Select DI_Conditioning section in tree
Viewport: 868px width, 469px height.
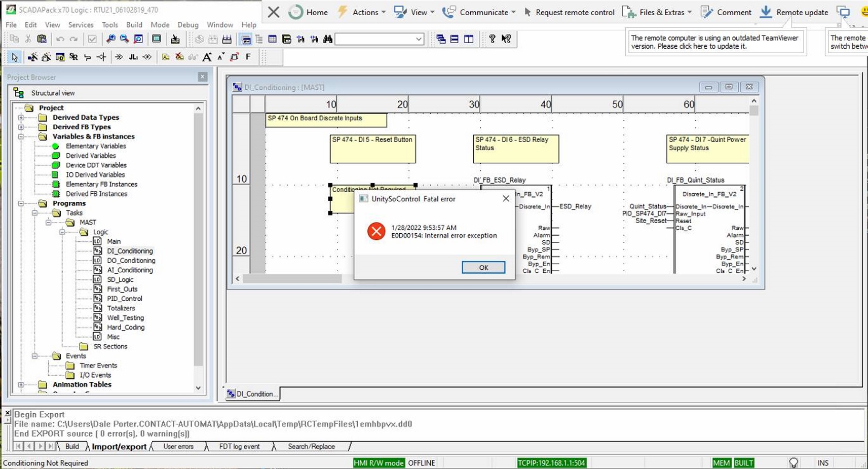(x=130, y=251)
